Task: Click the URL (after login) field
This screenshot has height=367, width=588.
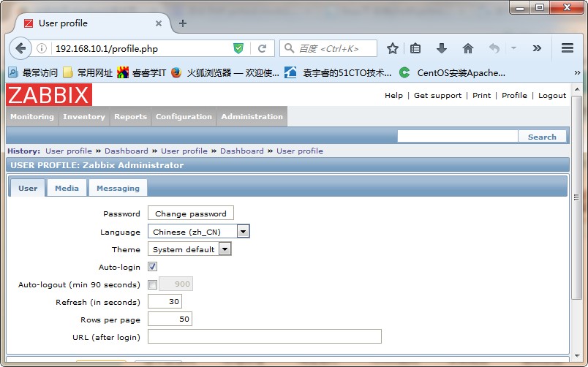Action: 264,336
